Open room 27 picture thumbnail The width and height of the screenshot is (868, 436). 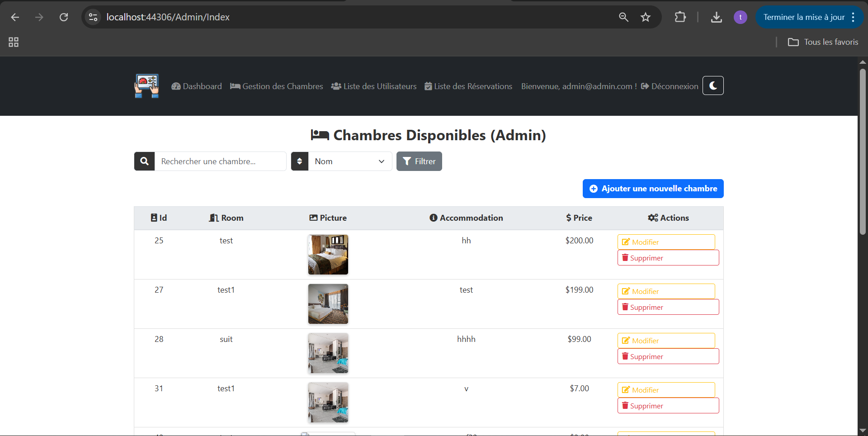coord(328,304)
